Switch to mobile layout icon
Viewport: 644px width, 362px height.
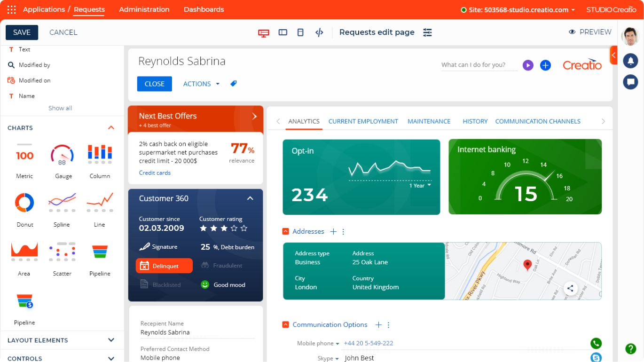click(300, 32)
